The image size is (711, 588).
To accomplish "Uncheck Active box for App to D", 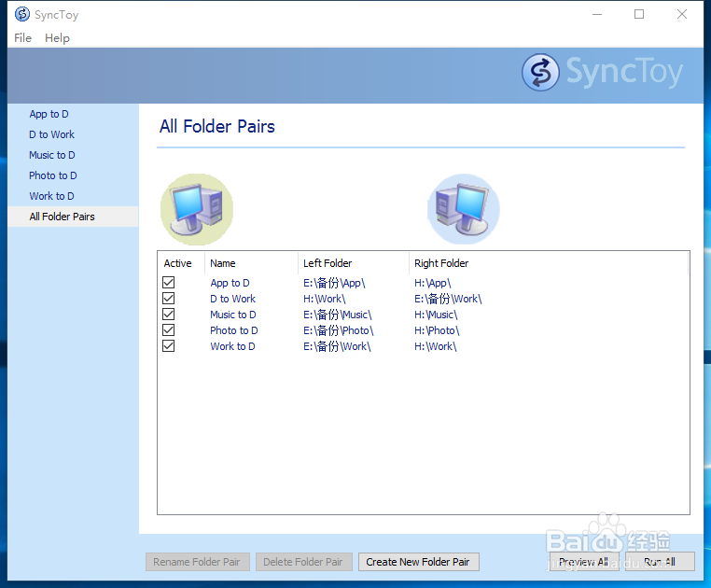I will 168,282.
